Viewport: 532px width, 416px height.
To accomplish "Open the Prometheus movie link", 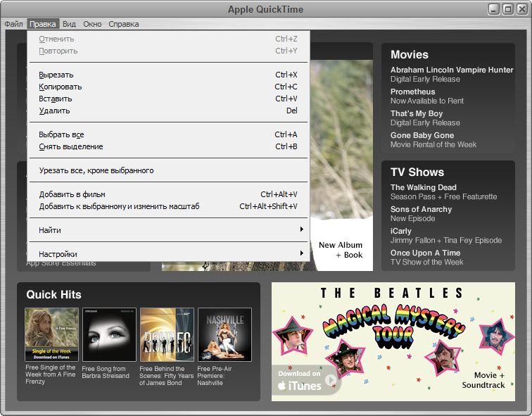I will [x=412, y=92].
